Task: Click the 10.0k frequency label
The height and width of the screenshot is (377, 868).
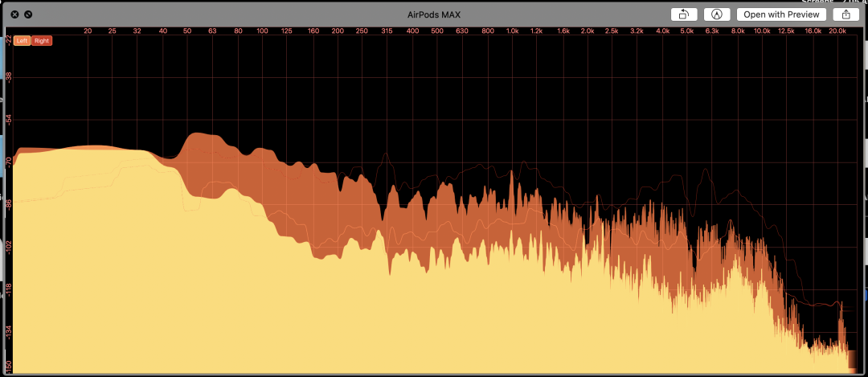Action: (x=762, y=31)
